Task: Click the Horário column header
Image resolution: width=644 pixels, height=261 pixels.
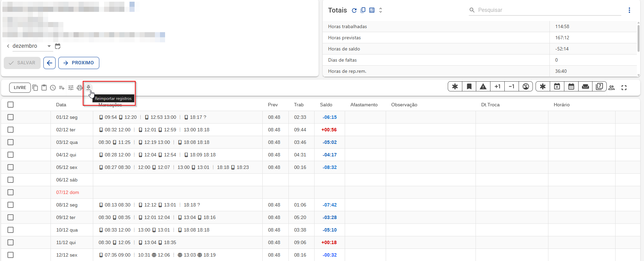Action: (562, 105)
